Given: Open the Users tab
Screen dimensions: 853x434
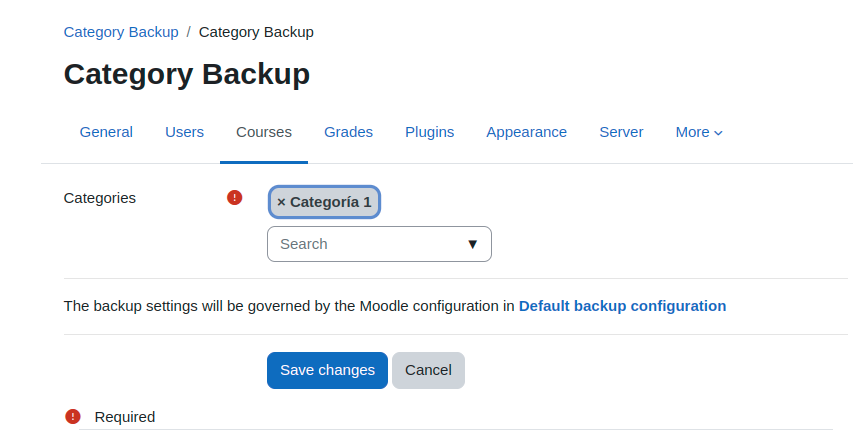Looking at the screenshot, I should 184,132.
